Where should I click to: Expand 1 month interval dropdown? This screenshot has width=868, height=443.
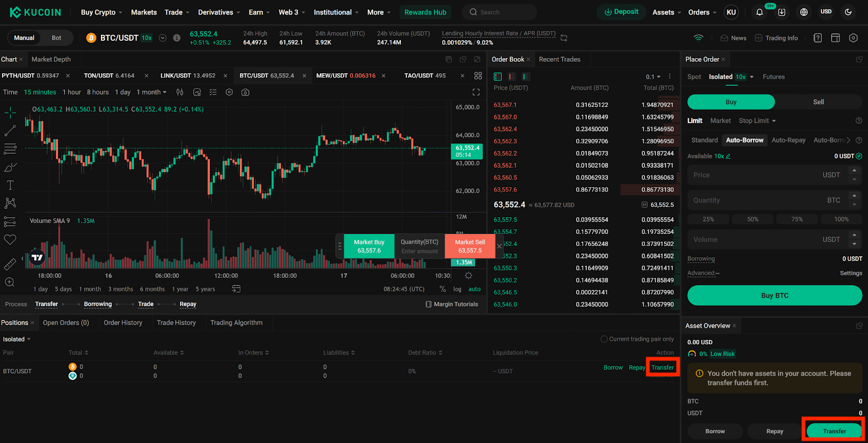(x=151, y=92)
